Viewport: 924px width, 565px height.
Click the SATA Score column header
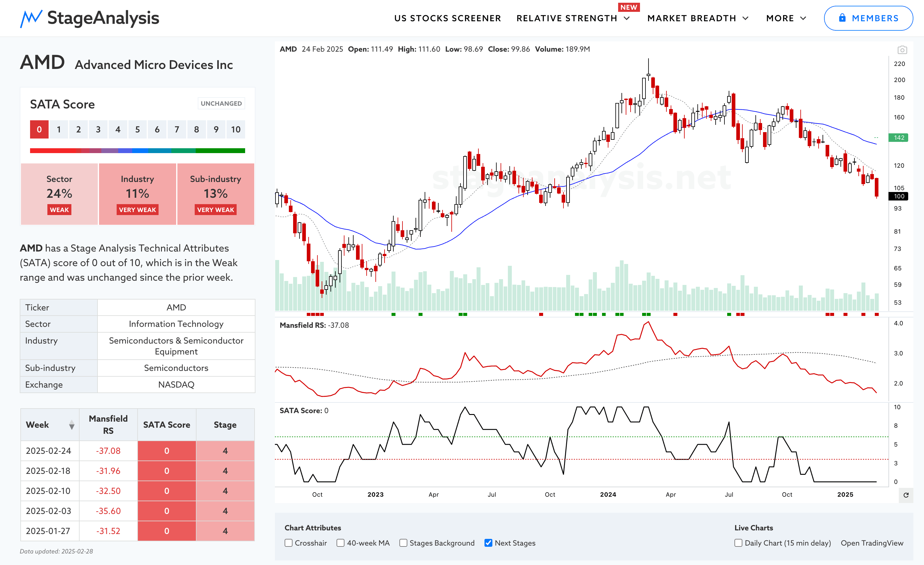click(x=166, y=425)
